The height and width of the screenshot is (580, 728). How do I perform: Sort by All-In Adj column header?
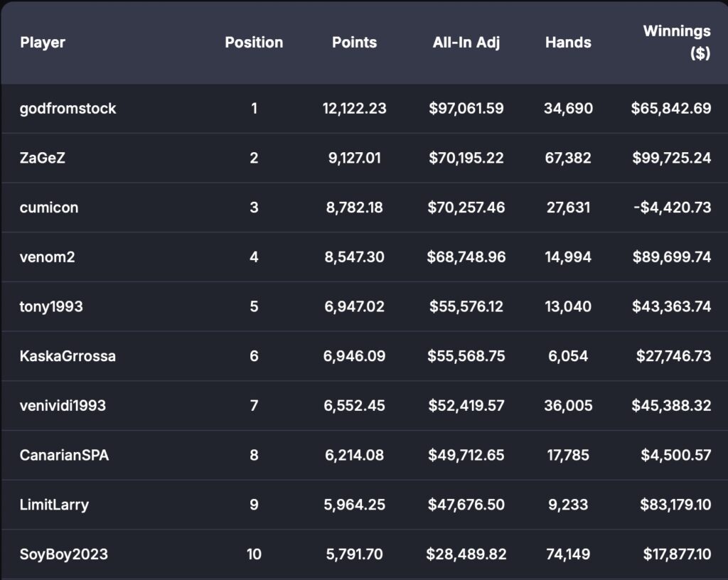[x=466, y=43]
